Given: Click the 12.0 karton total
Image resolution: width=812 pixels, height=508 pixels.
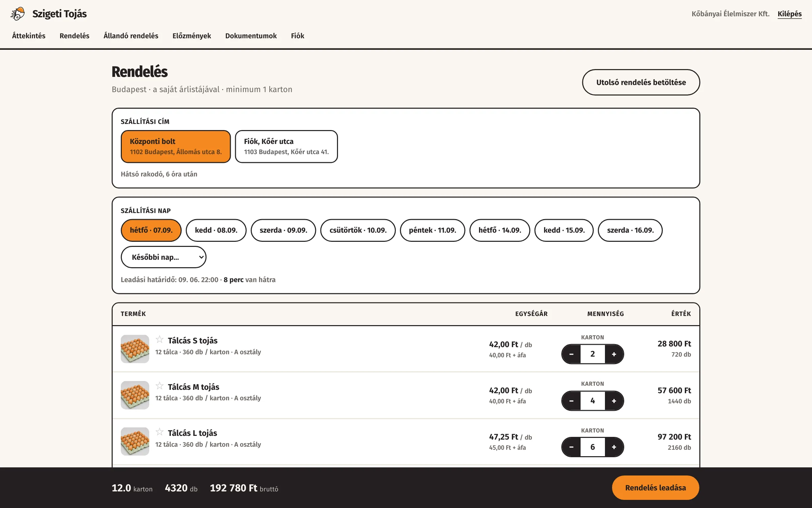Looking at the screenshot, I should 132,488.
